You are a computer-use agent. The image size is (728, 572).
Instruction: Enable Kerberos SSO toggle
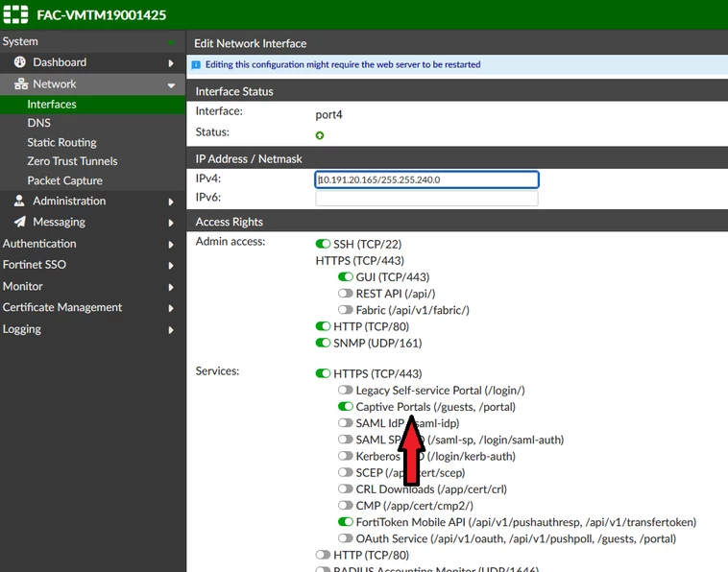(346, 456)
